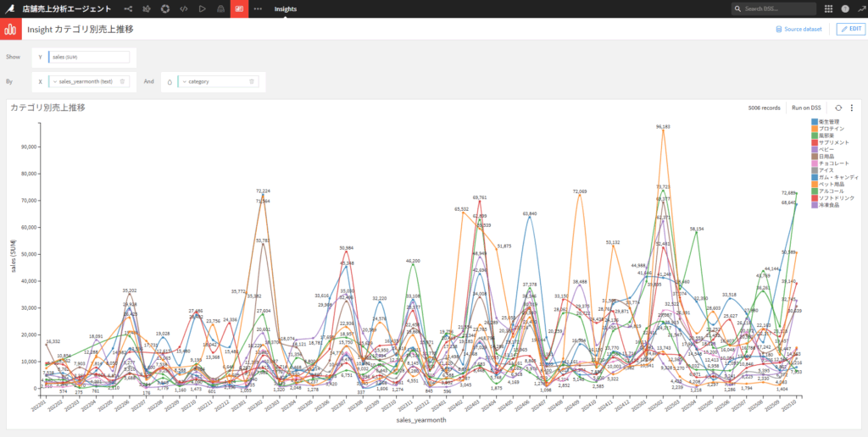Open the Source dataset link
This screenshot has width=868, height=437.
[798, 30]
